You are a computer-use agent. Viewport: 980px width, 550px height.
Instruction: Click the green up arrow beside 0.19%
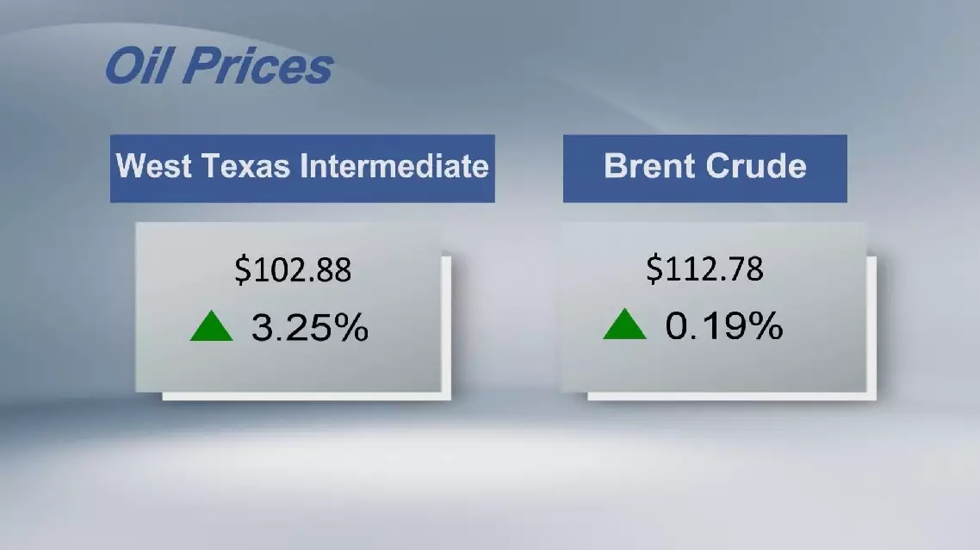pyautogui.click(x=625, y=326)
